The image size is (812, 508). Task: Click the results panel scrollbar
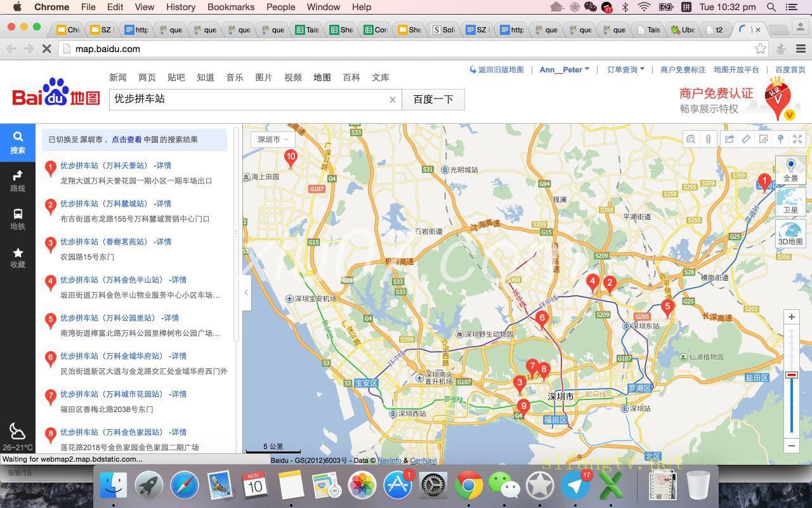(x=237, y=235)
